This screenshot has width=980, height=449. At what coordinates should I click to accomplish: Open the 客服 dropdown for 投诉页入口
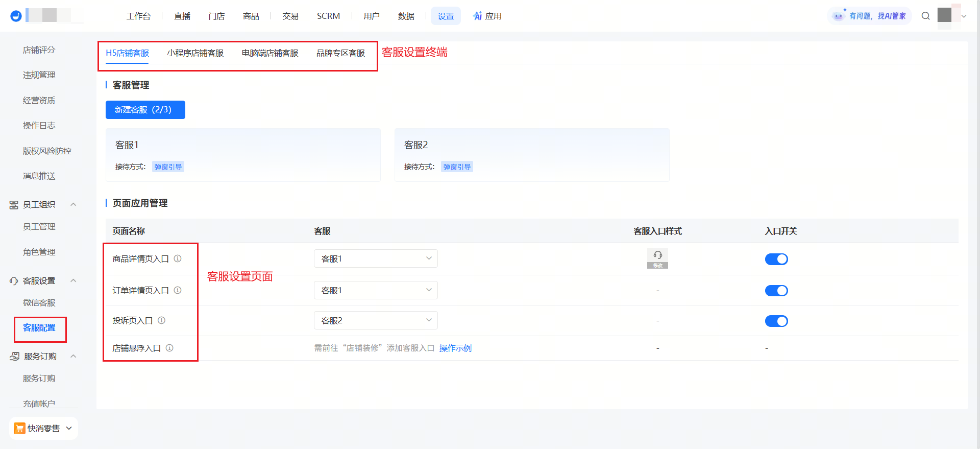[x=376, y=320]
